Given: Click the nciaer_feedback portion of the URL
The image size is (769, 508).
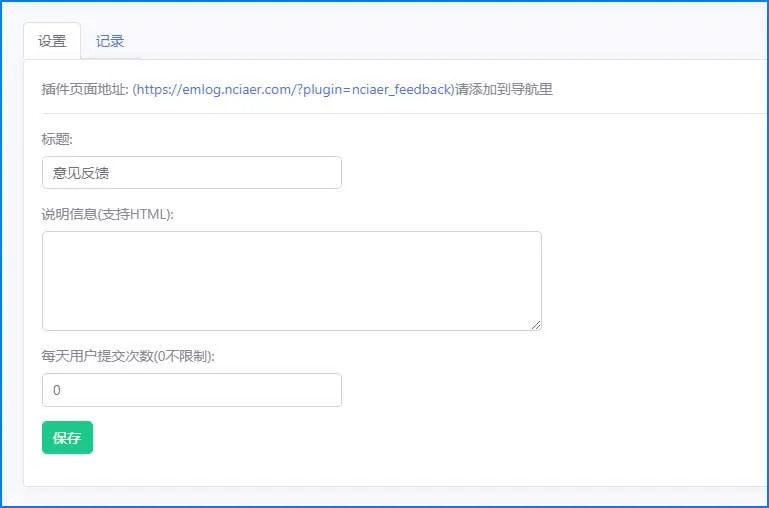Looking at the screenshot, I should [401, 90].
